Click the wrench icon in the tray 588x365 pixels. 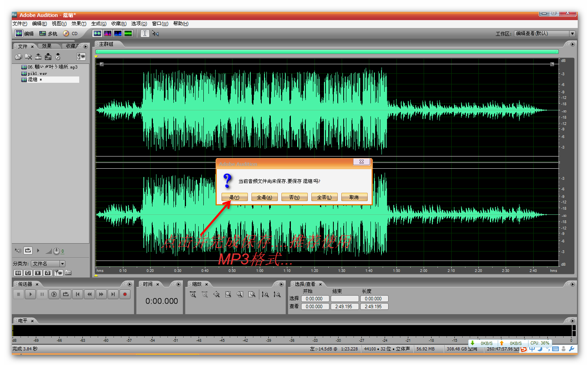coord(571,349)
